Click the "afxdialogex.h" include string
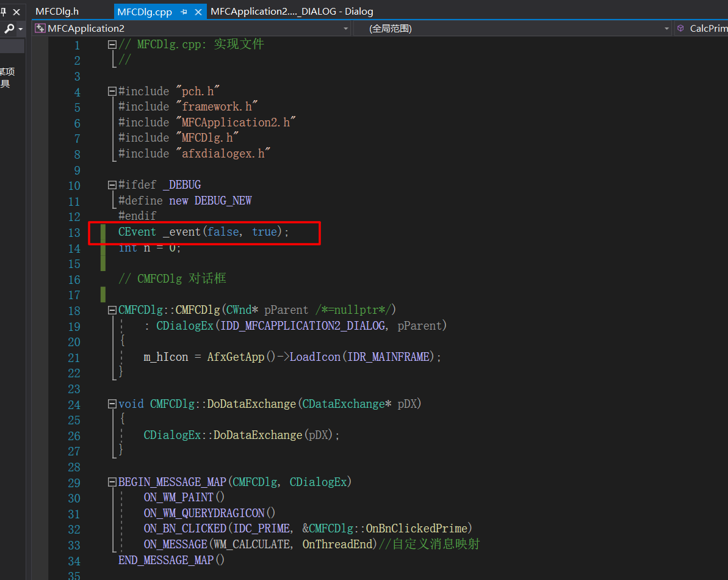 click(x=223, y=154)
